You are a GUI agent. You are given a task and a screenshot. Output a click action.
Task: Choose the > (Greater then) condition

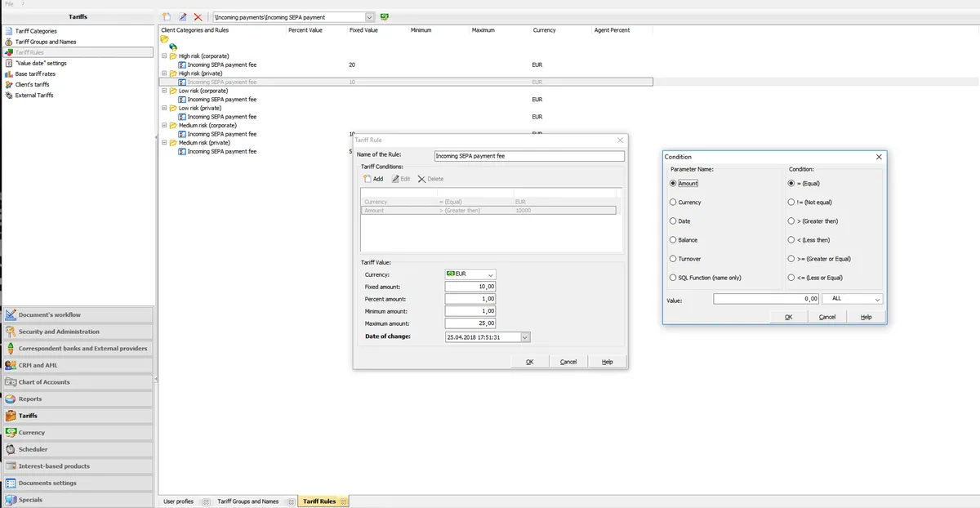tap(791, 221)
